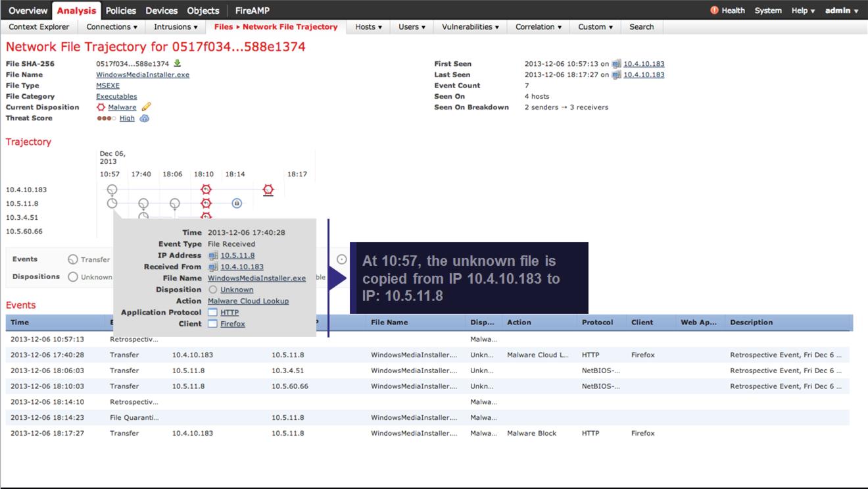Screen dimensions: 868x489
Task: Select the blue quarantine lock icon in trajectory
Action: 237,203
